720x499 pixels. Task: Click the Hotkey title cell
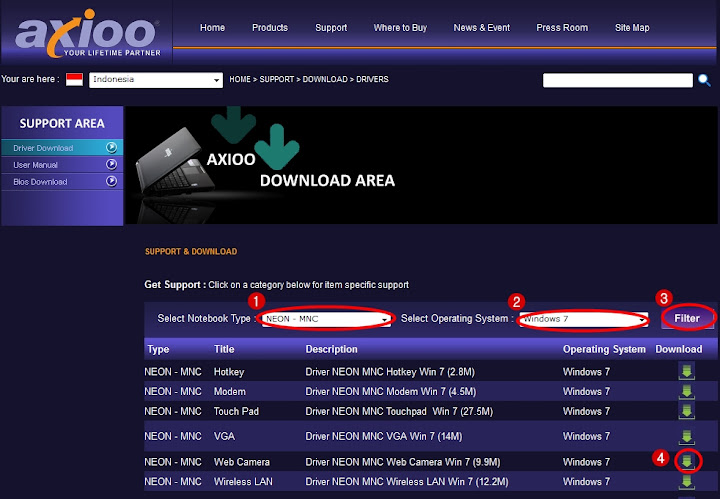(229, 372)
